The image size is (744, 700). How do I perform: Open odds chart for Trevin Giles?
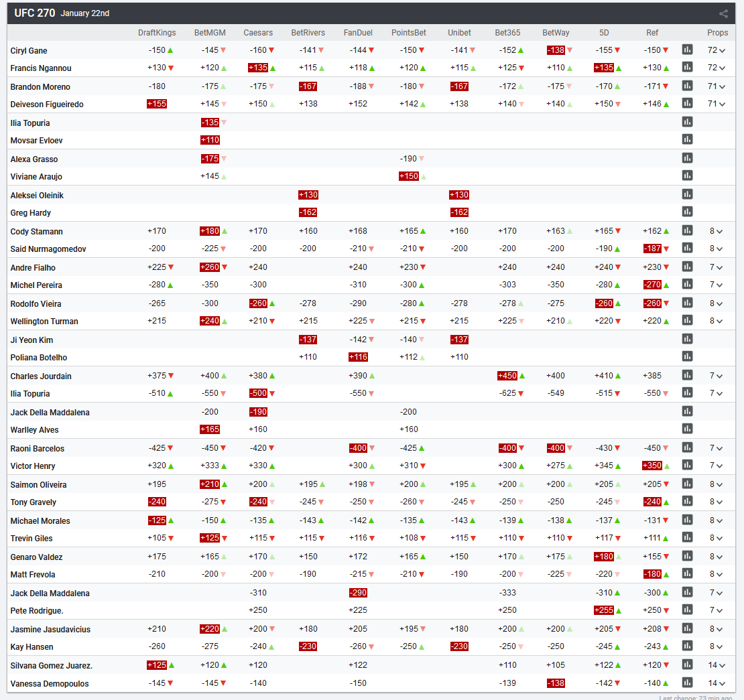coord(687,537)
